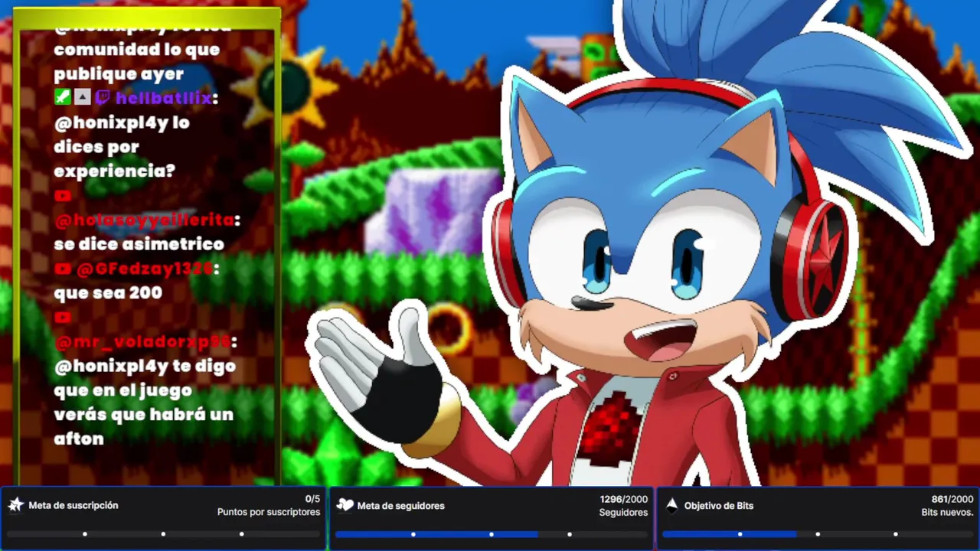Click the 'Meta de seguidores' label

[400, 505]
